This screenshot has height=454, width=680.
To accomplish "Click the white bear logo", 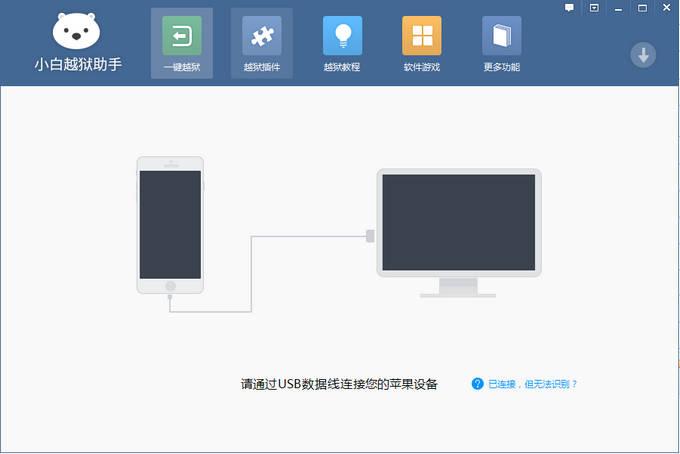I will click(76, 31).
